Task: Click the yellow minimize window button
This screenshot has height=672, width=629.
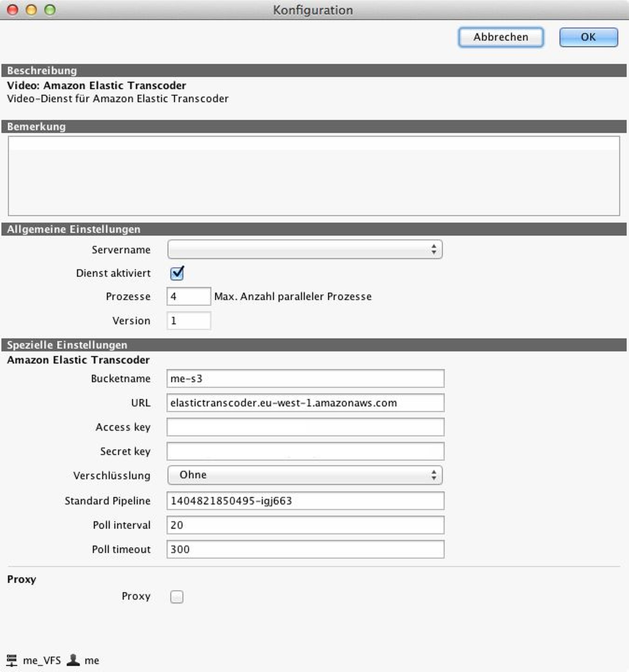Action: click(x=31, y=10)
